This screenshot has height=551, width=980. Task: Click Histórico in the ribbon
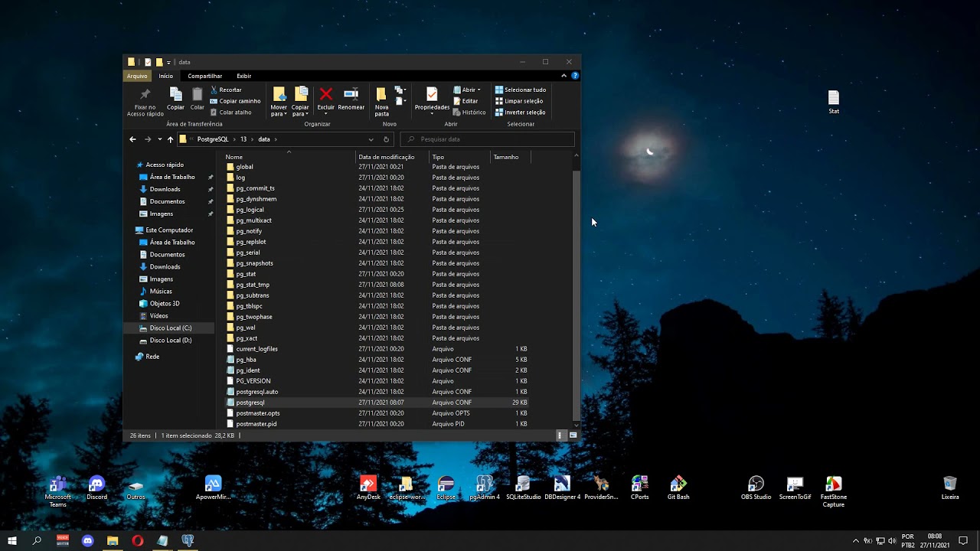(469, 112)
